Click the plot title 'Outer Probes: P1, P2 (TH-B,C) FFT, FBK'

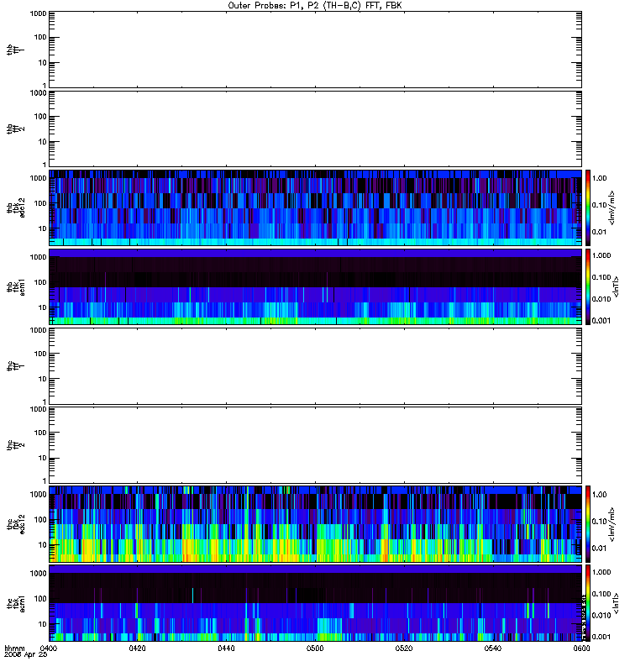pos(315,6)
